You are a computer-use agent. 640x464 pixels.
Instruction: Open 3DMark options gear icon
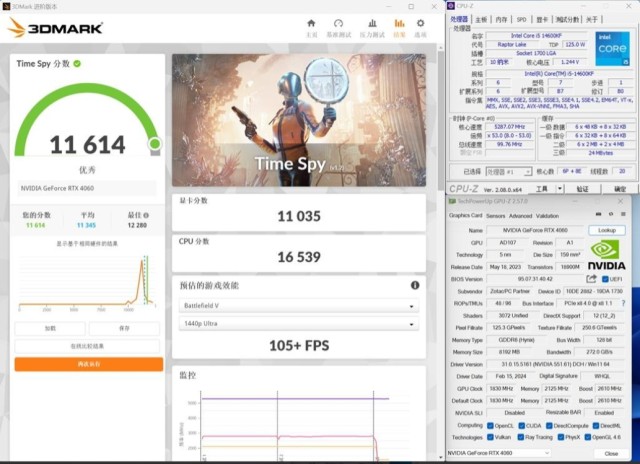click(x=420, y=23)
